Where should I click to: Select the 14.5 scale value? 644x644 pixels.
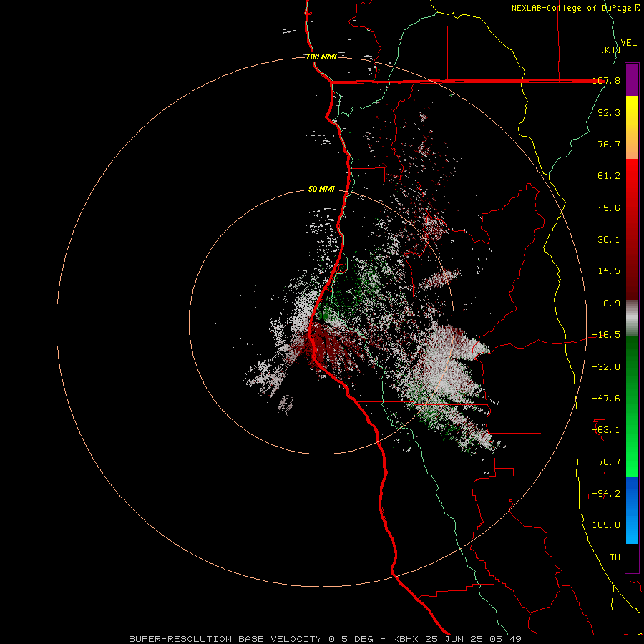pyautogui.click(x=609, y=271)
